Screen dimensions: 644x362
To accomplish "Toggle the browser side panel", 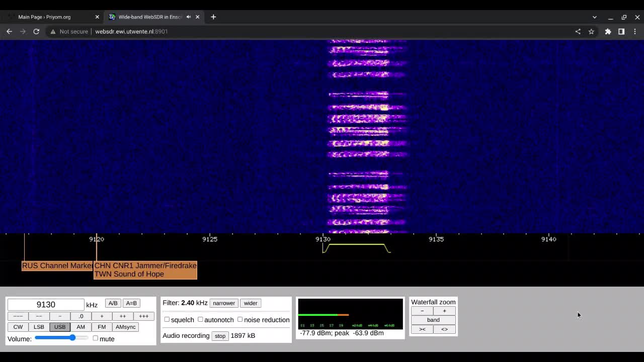I will click(x=621, y=31).
